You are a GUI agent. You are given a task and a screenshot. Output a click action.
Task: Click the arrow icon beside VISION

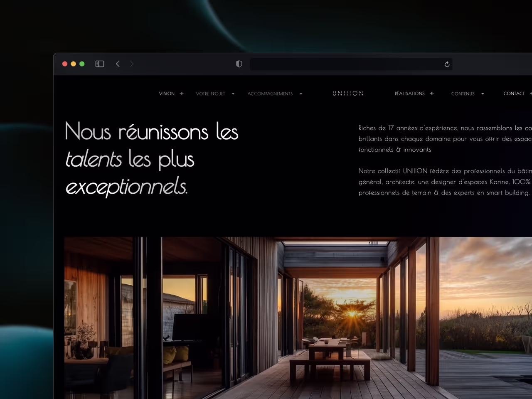(x=182, y=94)
